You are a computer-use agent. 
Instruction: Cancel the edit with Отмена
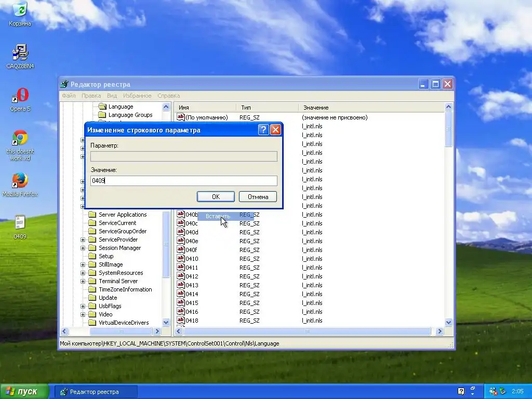pos(258,197)
